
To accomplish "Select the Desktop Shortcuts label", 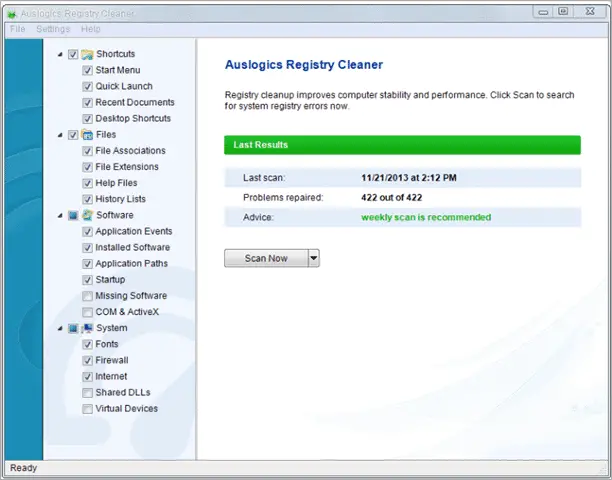I will [x=133, y=119].
